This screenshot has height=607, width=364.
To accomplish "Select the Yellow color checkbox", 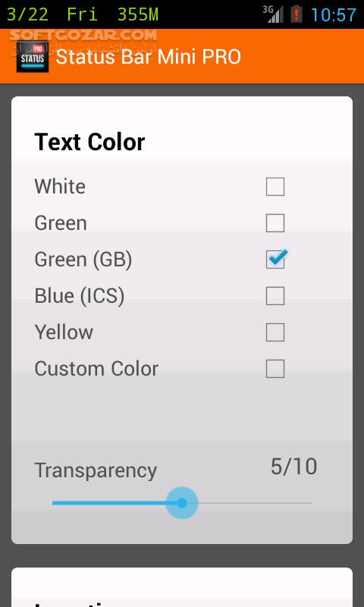I will (275, 332).
